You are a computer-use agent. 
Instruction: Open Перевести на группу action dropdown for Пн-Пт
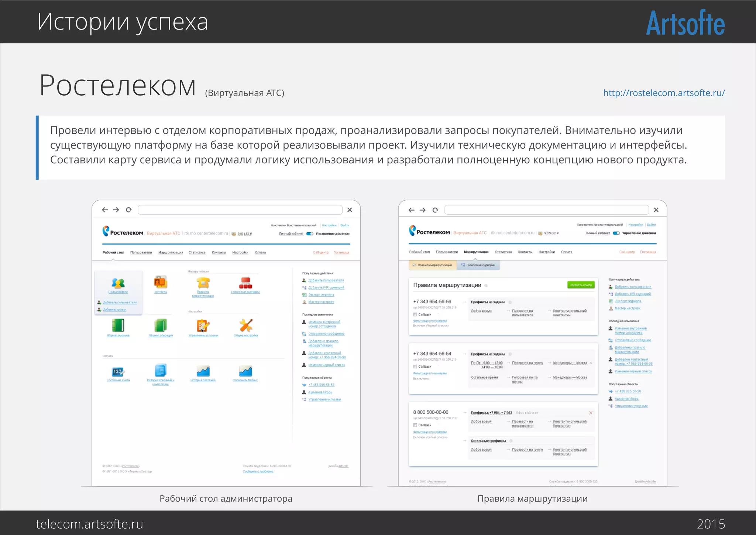click(x=528, y=363)
